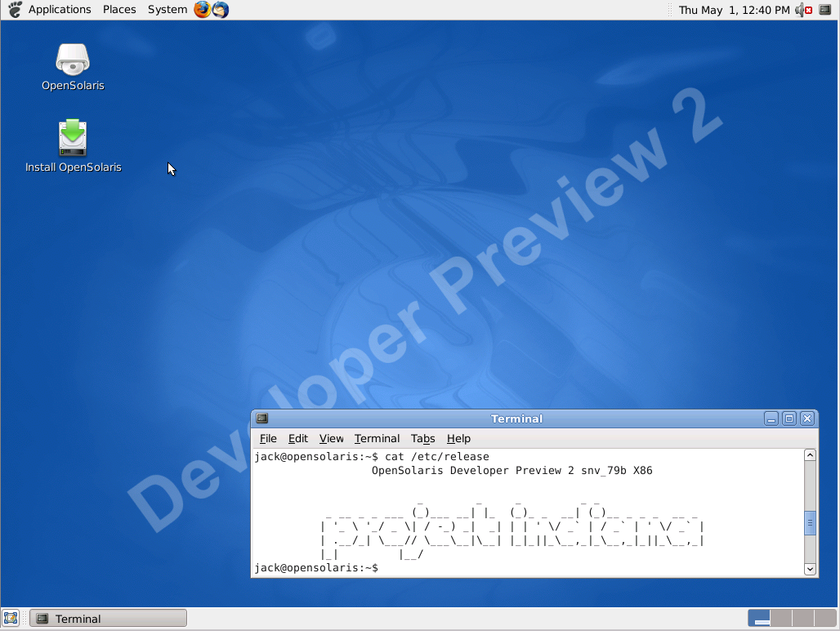Screen dimensions: 840x631
Task: Open the System menu
Action: coord(168,10)
